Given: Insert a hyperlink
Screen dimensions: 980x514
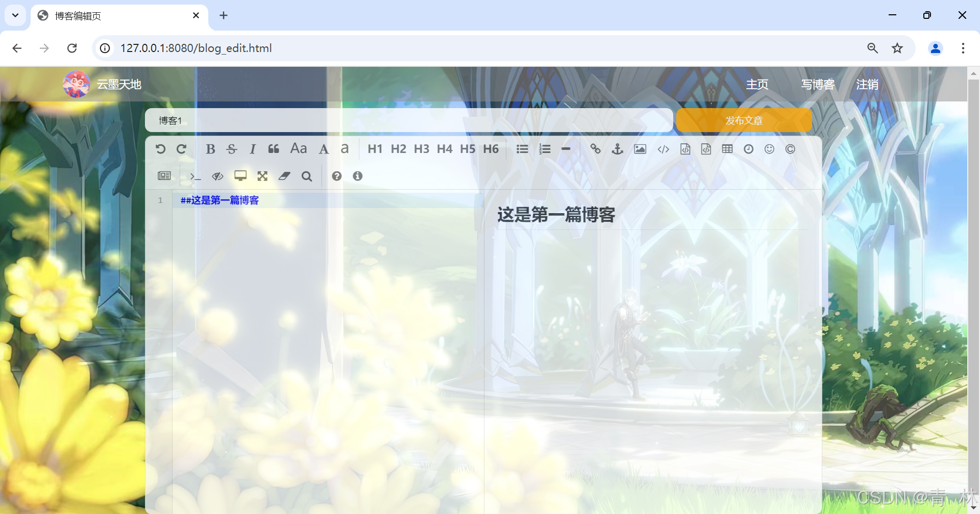Looking at the screenshot, I should click(595, 149).
